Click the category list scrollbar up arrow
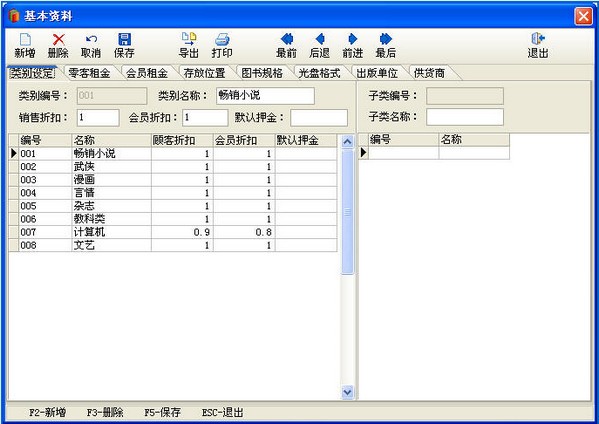This screenshot has width=599, height=424. pos(347,142)
